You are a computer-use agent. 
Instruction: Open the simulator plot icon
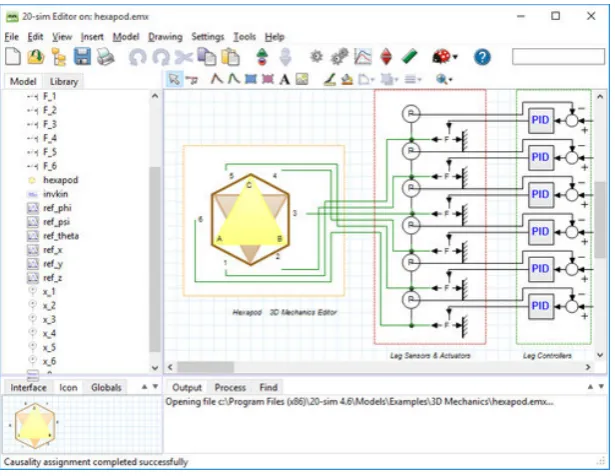(x=363, y=57)
